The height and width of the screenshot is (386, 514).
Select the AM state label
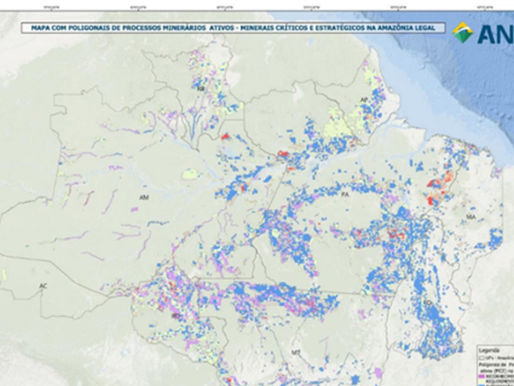144,197
